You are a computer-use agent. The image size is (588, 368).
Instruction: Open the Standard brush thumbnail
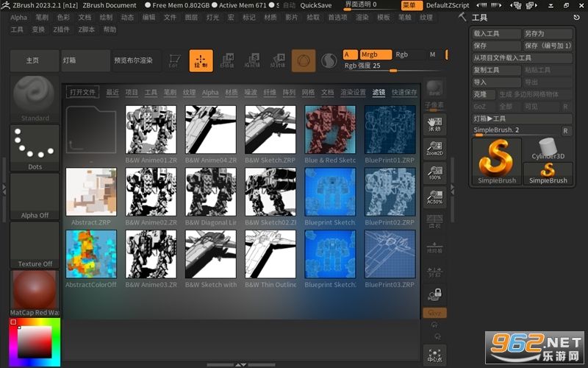coord(35,99)
